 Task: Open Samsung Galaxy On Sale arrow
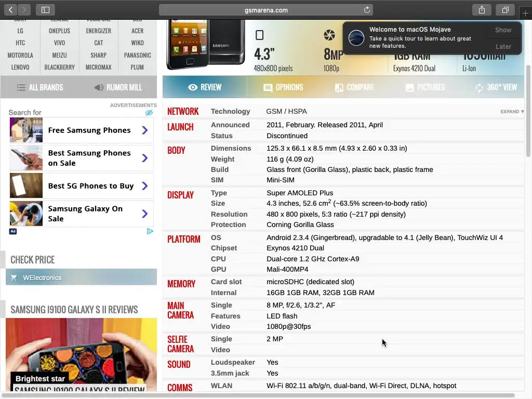pos(144,214)
